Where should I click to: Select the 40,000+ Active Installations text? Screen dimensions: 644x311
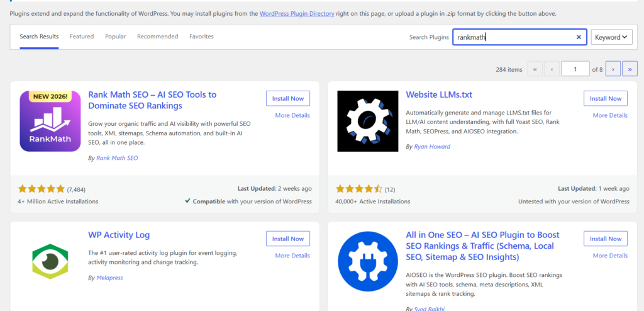point(373,201)
